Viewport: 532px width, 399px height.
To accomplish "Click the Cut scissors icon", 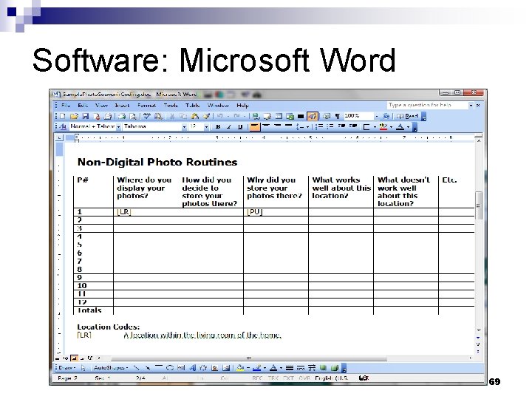I will click(x=172, y=117).
